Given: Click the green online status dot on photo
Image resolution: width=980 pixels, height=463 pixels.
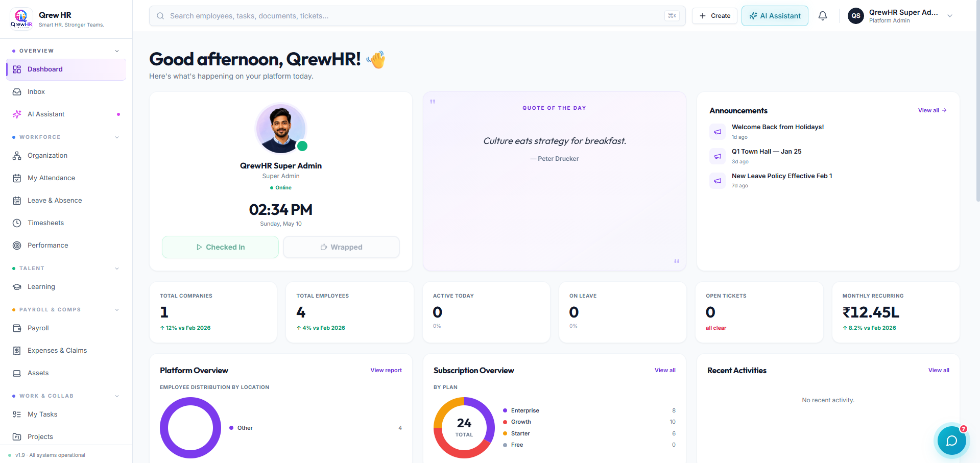Looking at the screenshot, I should 302,146.
